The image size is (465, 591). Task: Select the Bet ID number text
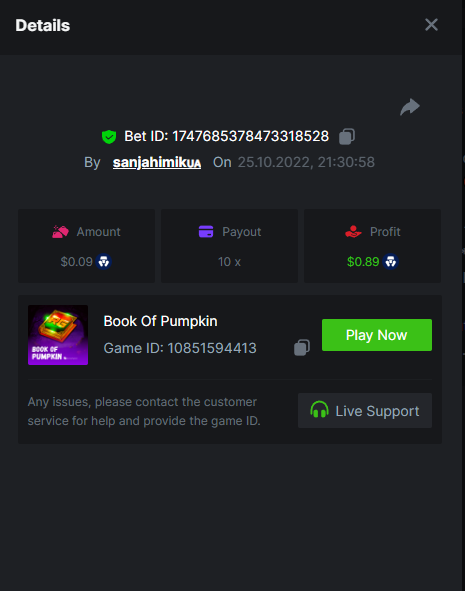pyautogui.click(x=251, y=136)
